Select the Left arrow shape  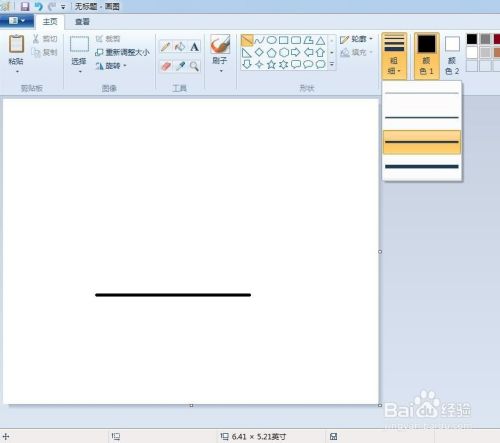(308, 52)
